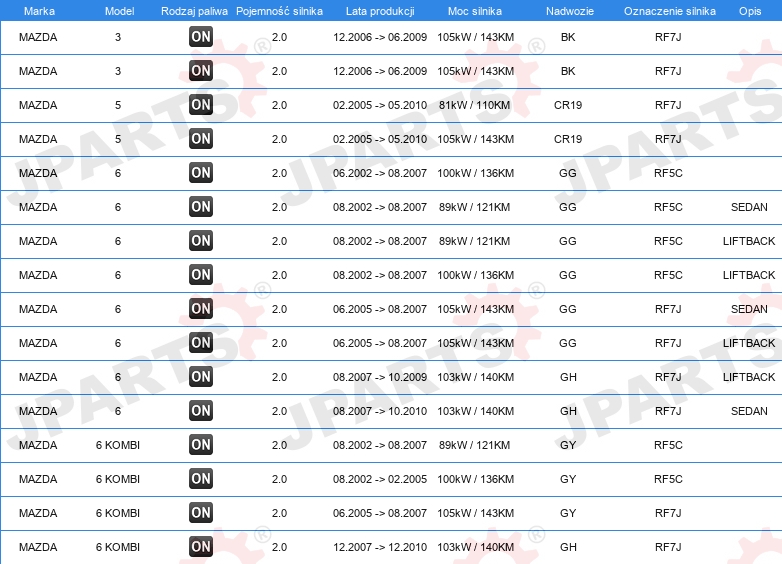Click the Marka column header

[39, 11]
